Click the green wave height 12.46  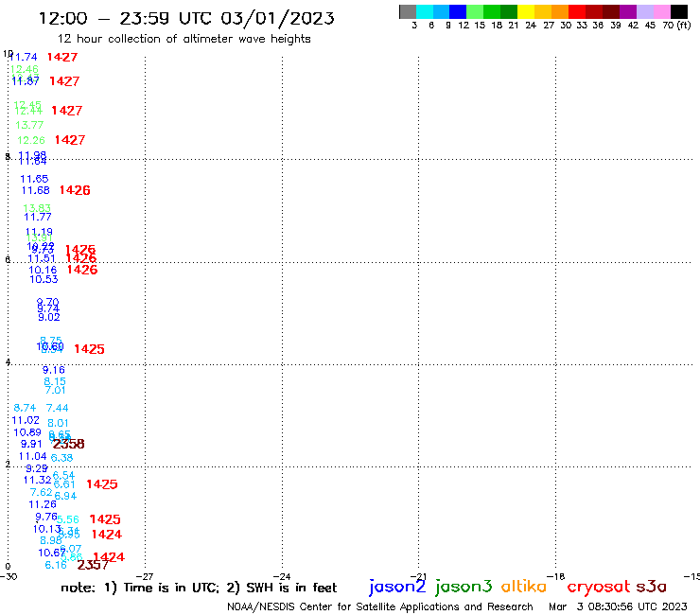tap(24, 69)
